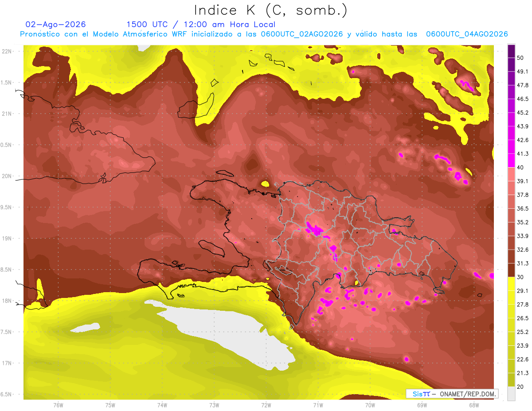Click the '50' colorbar label
The width and height of the screenshot is (532, 411).
[x=521, y=58]
